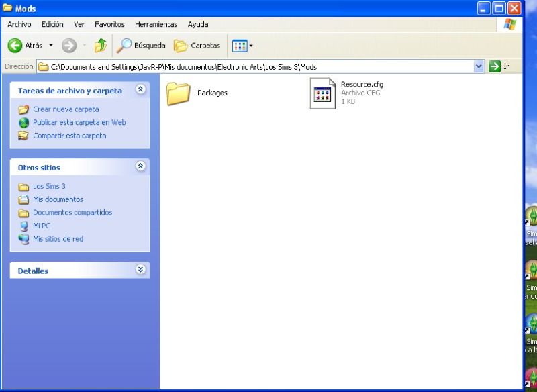Open the Herramientas menu
The height and width of the screenshot is (392, 537).
[x=156, y=24]
